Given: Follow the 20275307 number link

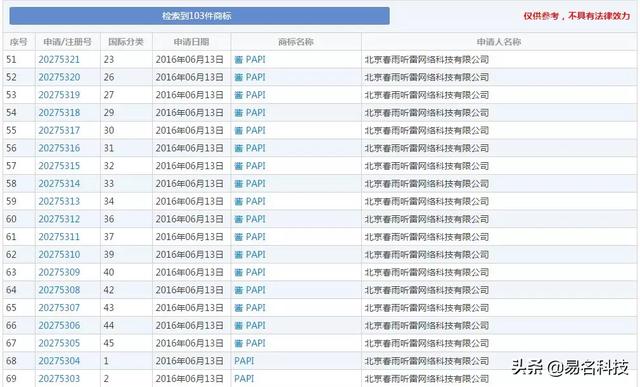Looking at the screenshot, I should coord(59,308).
